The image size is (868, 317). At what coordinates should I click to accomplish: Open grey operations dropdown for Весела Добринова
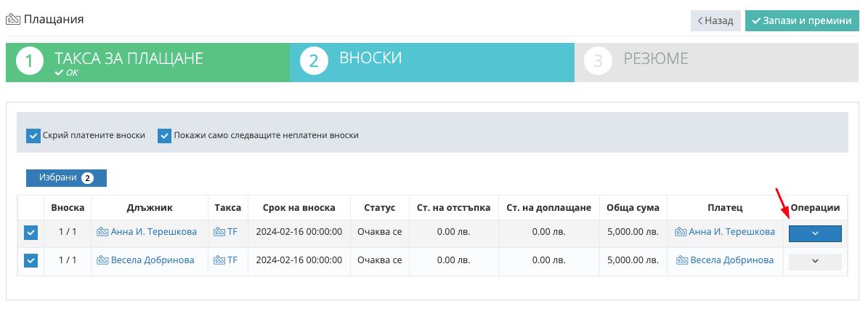[815, 262]
